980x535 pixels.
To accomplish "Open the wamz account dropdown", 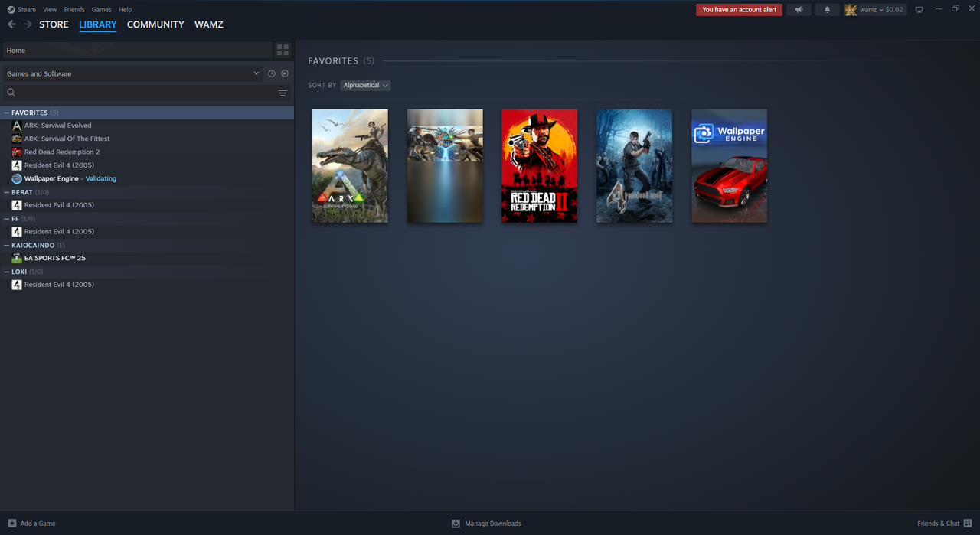I will 881,10.
